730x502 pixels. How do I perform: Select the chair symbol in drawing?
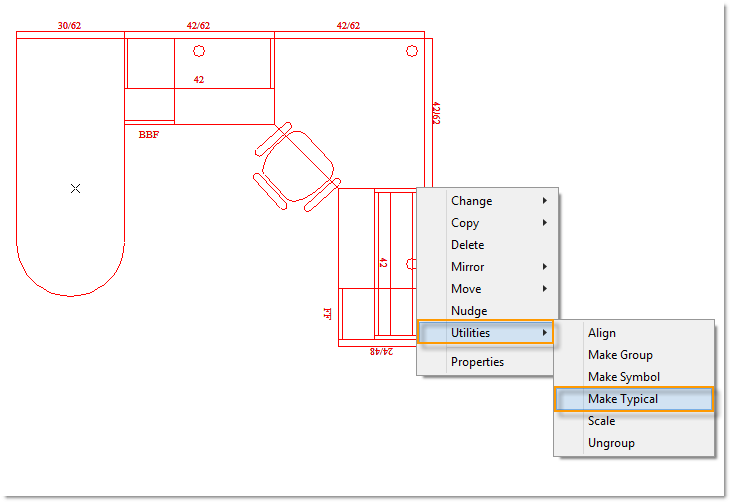pyautogui.click(x=297, y=167)
